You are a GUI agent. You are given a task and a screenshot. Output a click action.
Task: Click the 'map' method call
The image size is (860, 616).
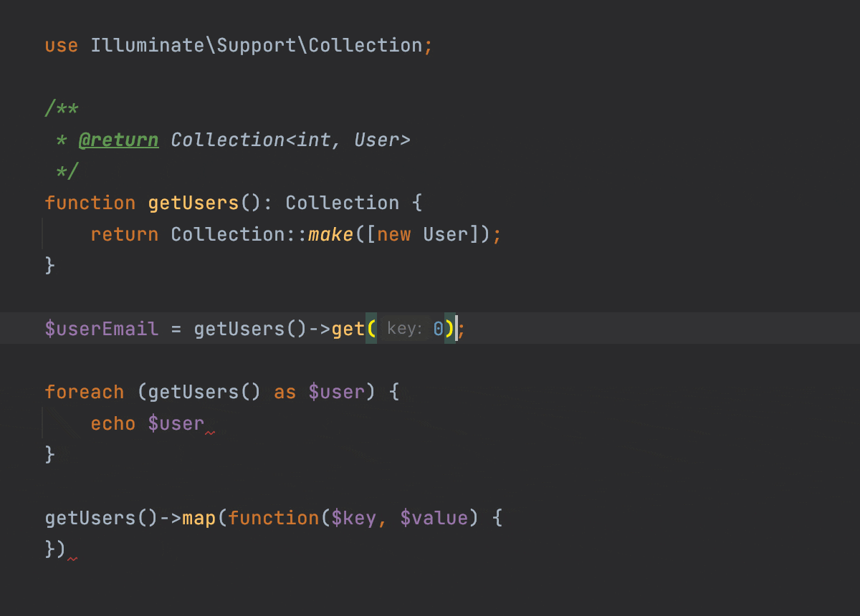[199, 518]
